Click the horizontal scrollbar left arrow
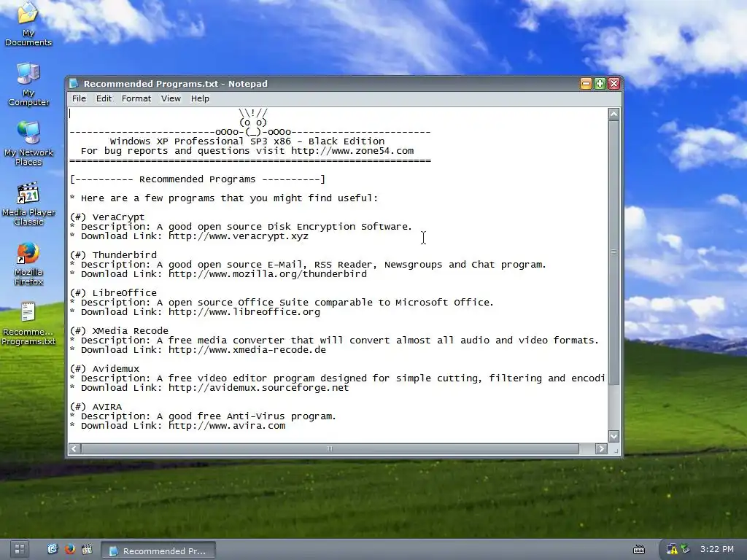This screenshot has height=560, width=747. tap(75, 448)
